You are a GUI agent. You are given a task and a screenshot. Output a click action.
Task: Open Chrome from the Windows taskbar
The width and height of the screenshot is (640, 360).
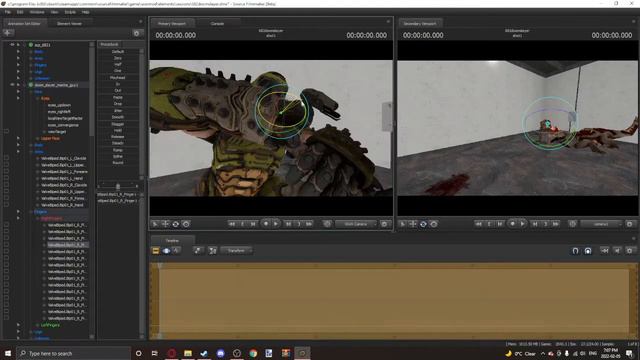click(253, 353)
